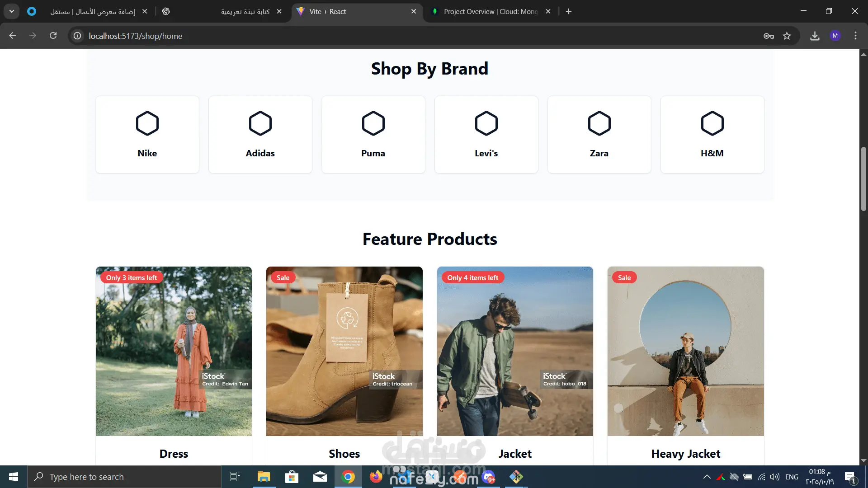Select the Adidas brand card icon
This screenshot has width=868, height=488.
click(260, 123)
